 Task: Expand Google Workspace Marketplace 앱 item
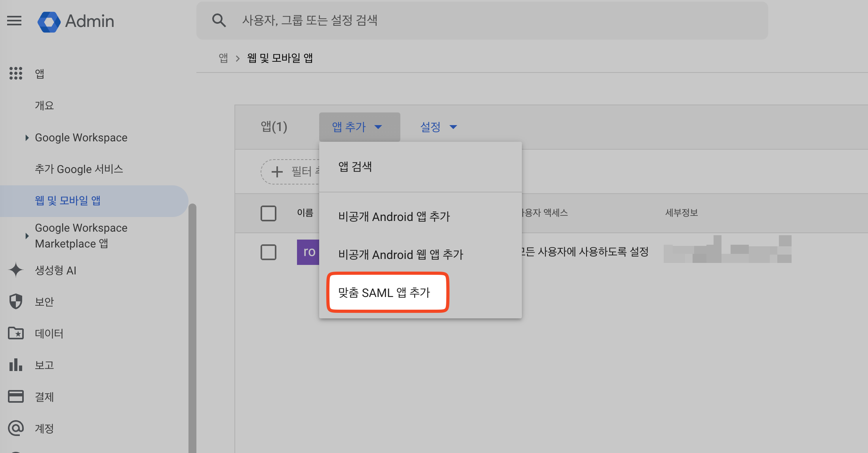(x=27, y=236)
